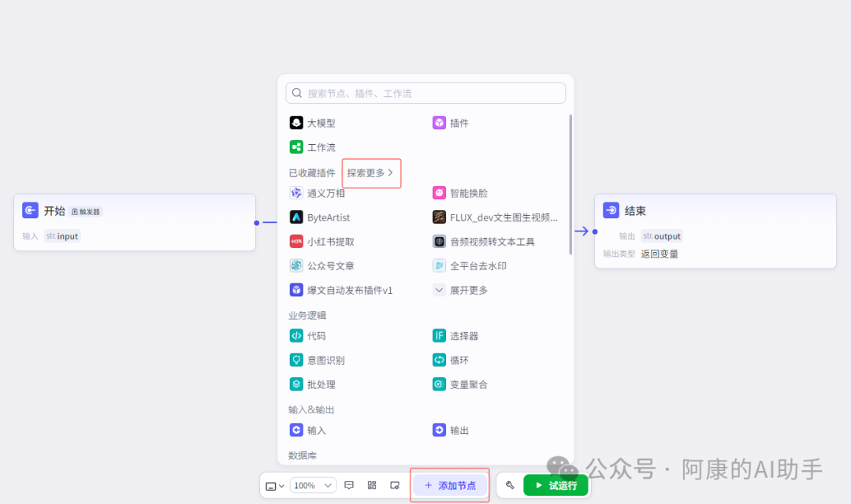Select the 结束 node icon
Image resolution: width=851 pixels, height=504 pixels.
[611, 210]
